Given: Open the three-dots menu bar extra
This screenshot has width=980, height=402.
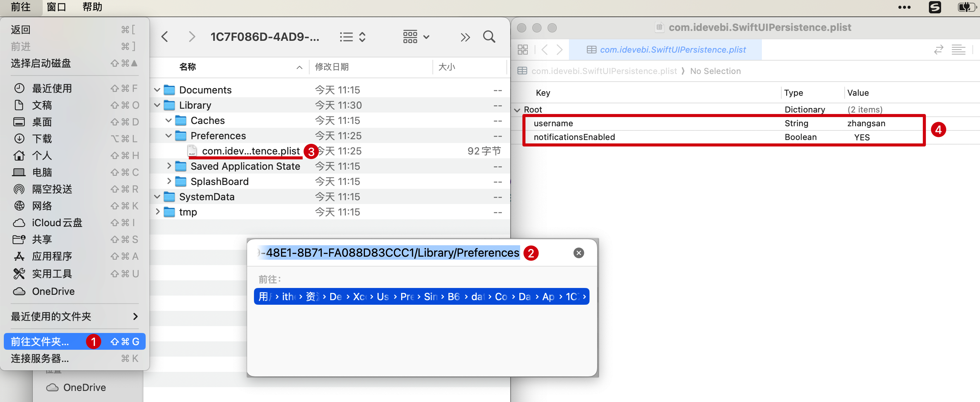Looking at the screenshot, I should coord(904,7).
